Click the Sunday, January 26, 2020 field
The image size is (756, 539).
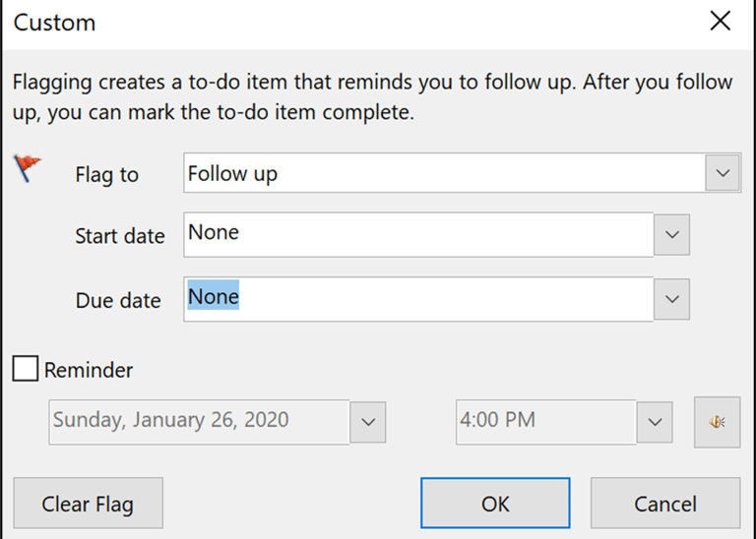click(x=197, y=421)
